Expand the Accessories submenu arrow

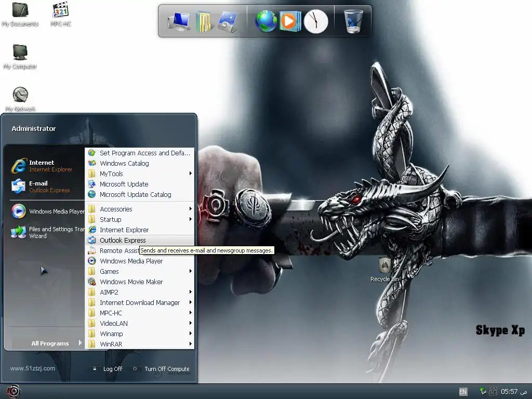(190, 209)
